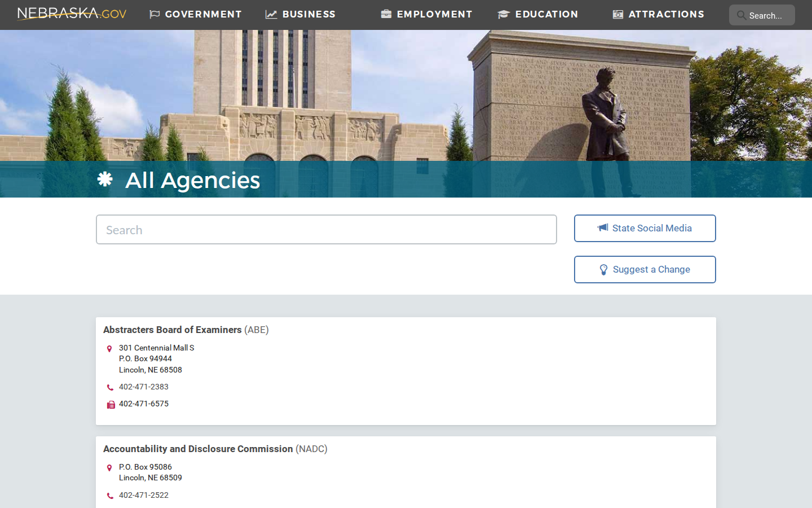
Task: Click the Lincoln, NE 68509 text
Action: tap(151, 478)
